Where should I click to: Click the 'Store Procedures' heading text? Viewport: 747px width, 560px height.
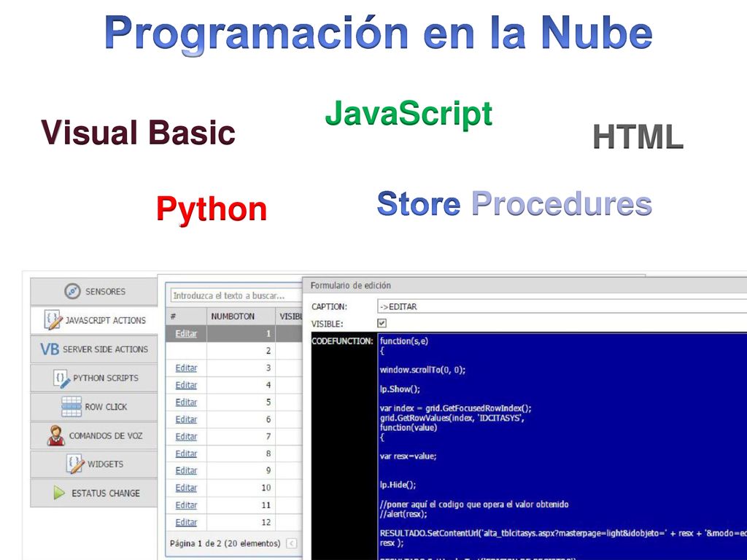click(514, 204)
